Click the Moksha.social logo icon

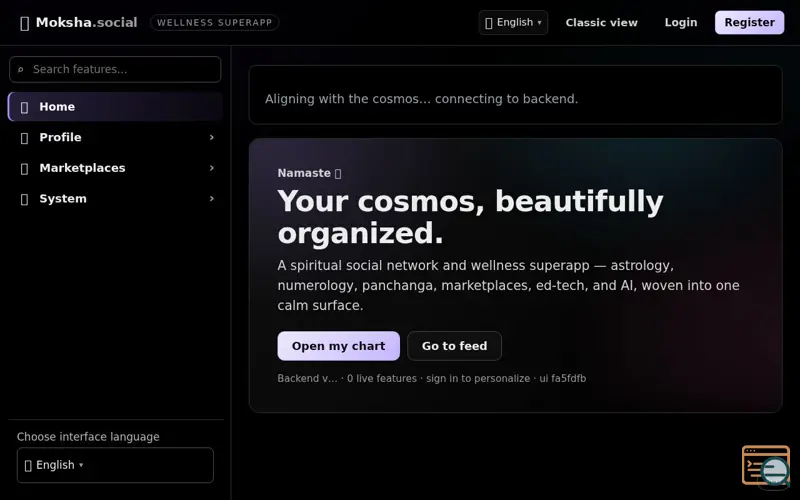(24, 23)
